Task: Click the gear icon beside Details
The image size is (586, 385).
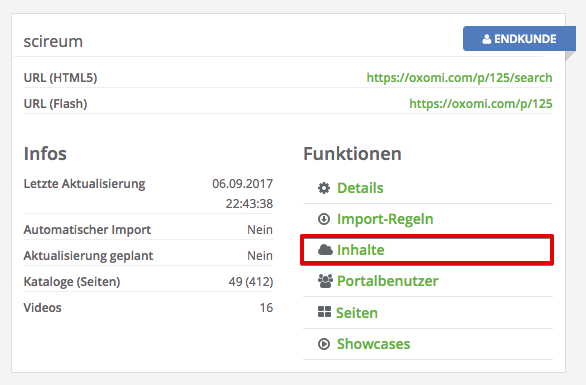Action: (324, 188)
